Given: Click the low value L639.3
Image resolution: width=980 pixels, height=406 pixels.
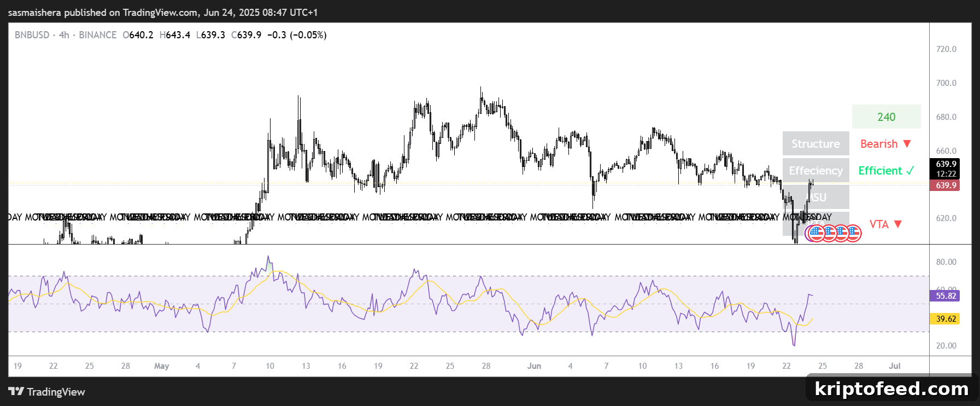Looking at the screenshot, I should coord(210,35).
